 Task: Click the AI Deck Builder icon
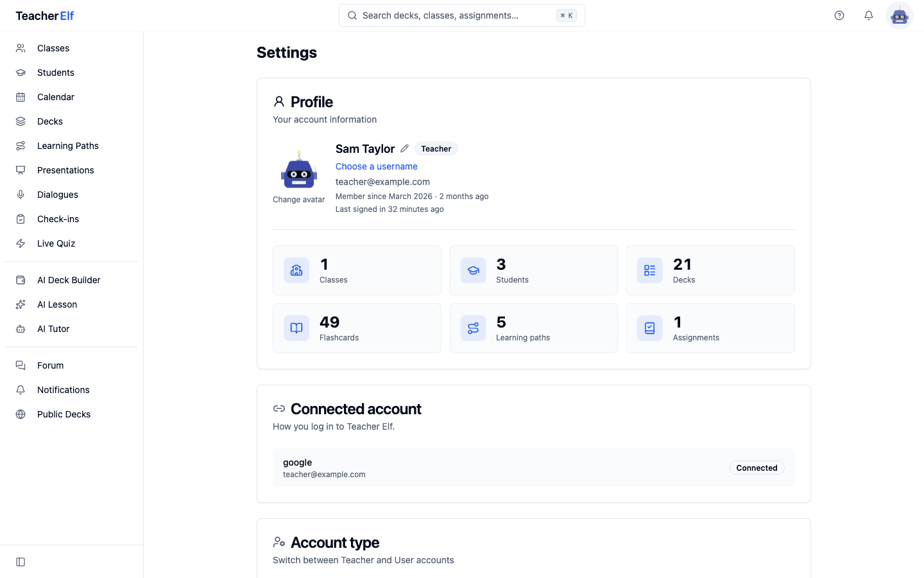[21, 280]
